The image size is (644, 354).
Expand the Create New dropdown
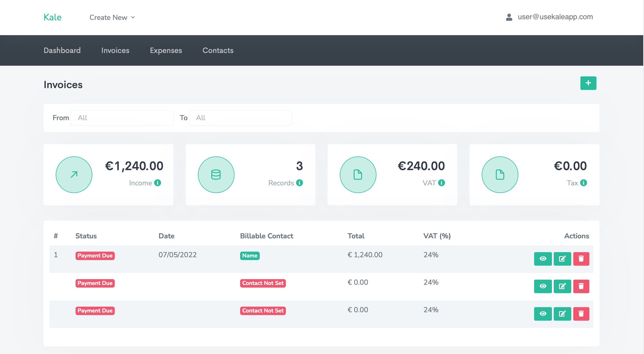tap(112, 17)
